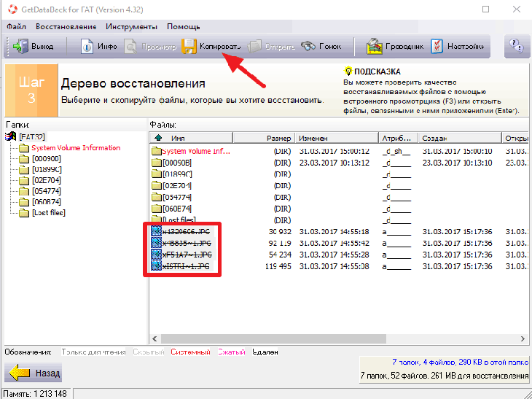This screenshot has height=399, width=532.
Task: Select the xF51A7~1.JPG file icon
Action: [156, 255]
